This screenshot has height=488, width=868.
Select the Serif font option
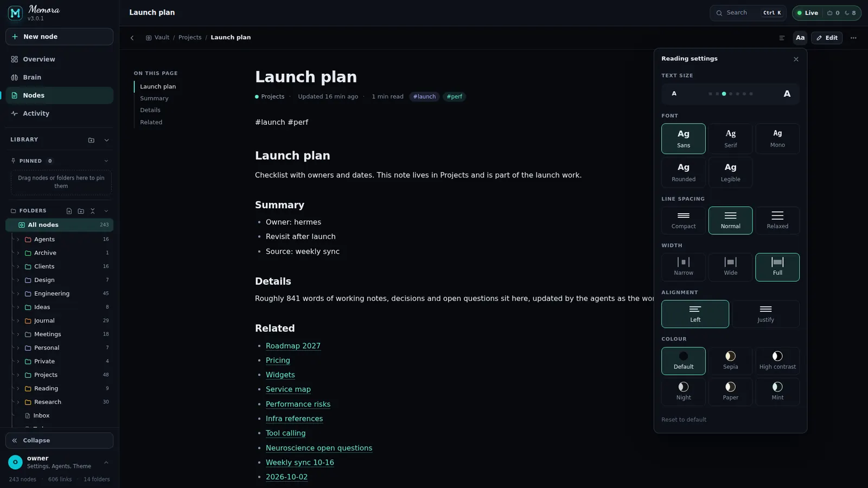(730, 139)
